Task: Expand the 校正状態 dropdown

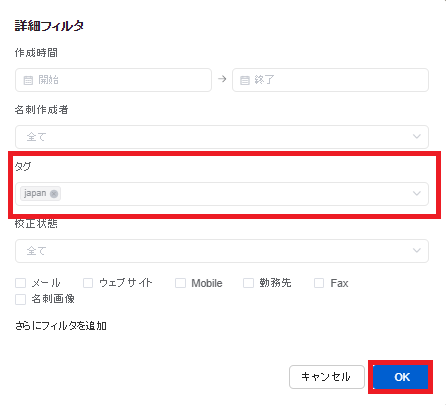Action: 222,251
